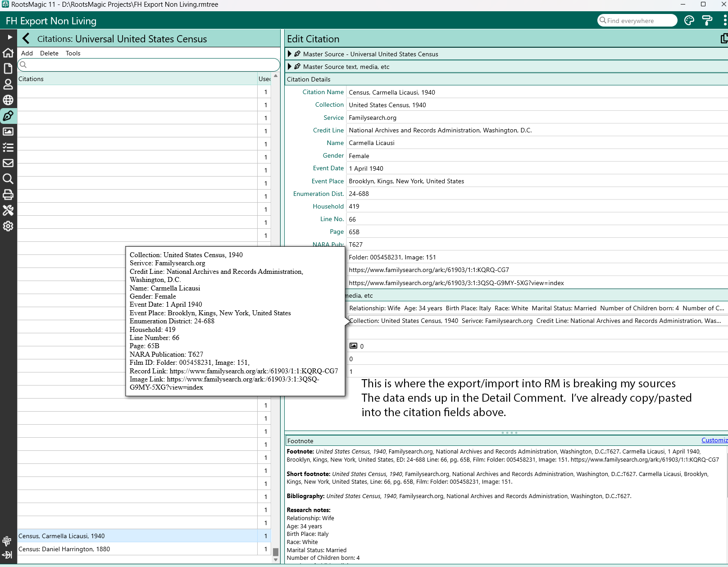Open the Publish printer sidebar icon
The image size is (728, 567).
tap(8, 195)
